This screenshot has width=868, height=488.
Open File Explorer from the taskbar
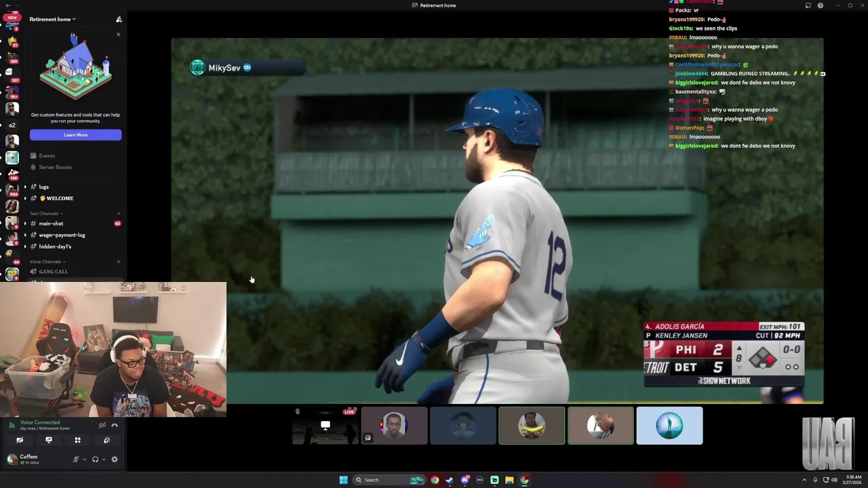[509, 480]
